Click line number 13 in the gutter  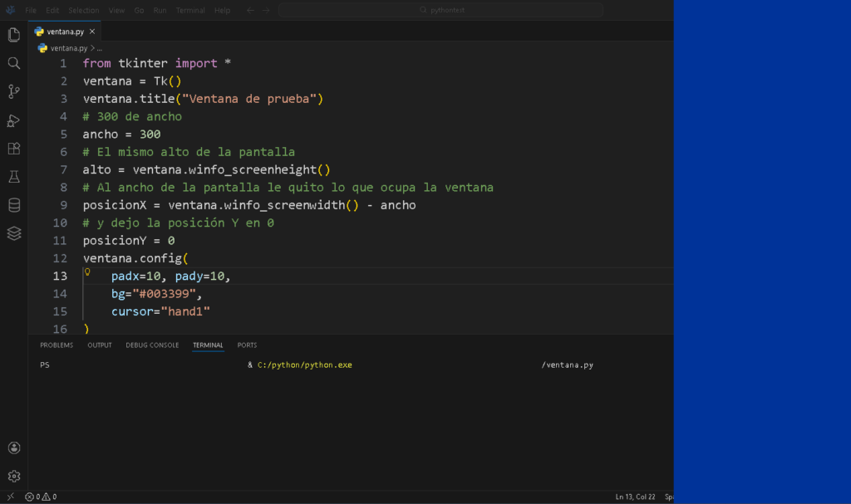(x=60, y=276)
